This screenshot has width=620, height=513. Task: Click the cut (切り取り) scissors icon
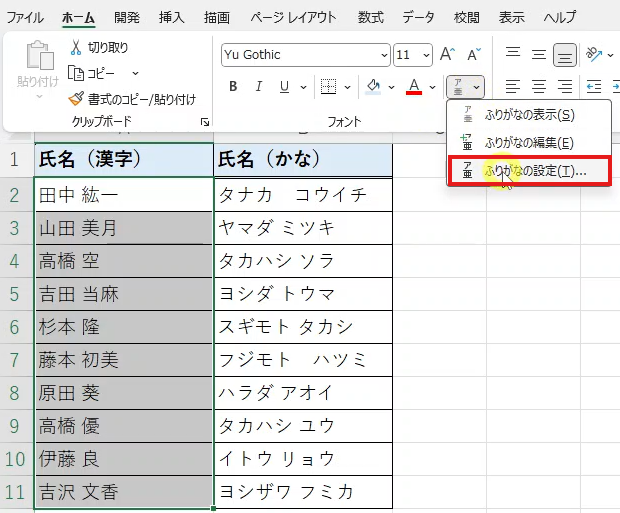77,47
